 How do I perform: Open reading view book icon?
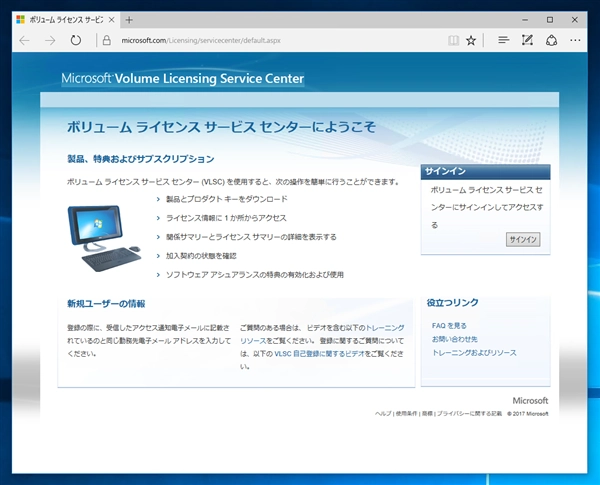[x=453, y=40]
